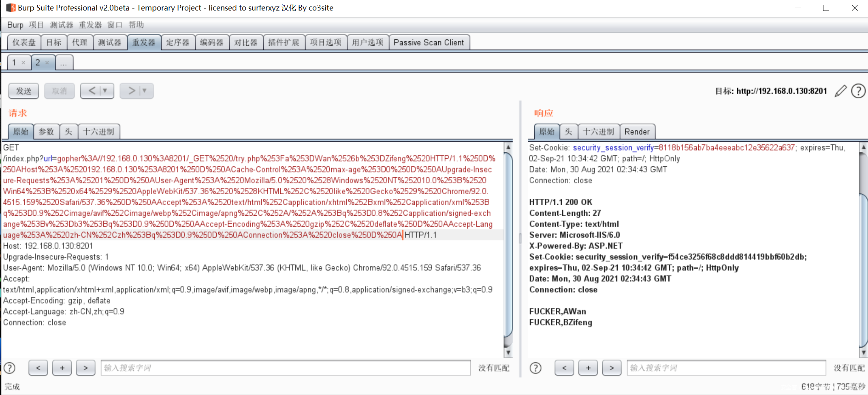Open a new Repeater tab via ...
Viewport: 868px width, 395px height.
64,63
